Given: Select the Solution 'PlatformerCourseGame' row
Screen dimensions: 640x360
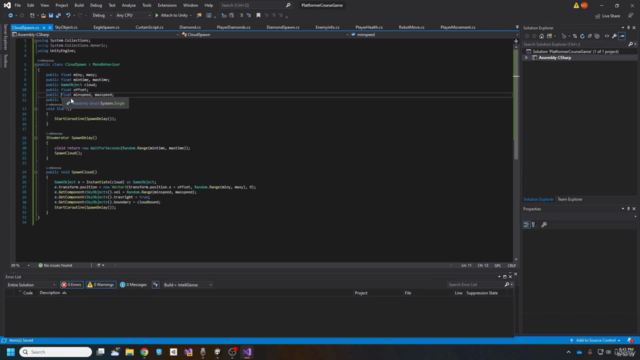Looking at the screenshot, I should tap(576, 51).
